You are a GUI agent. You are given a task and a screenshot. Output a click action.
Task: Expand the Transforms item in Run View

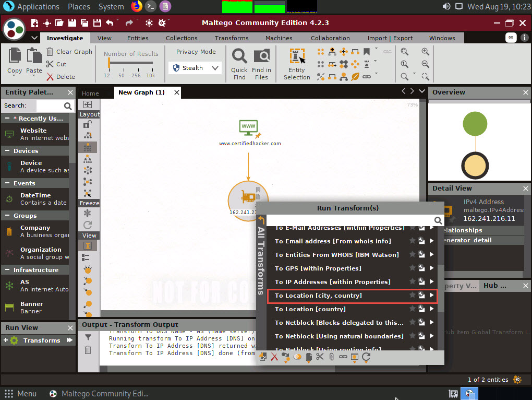click(x=5, y=340)
